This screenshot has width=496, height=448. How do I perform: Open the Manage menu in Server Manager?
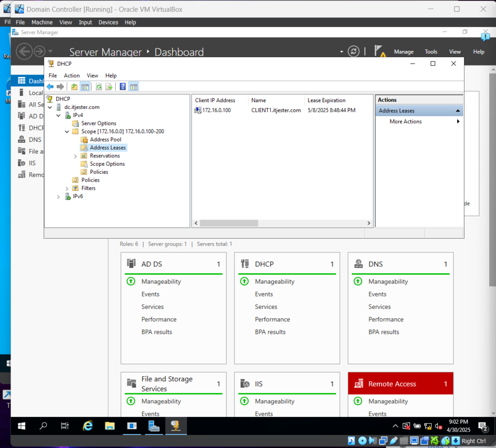(403, 52)
